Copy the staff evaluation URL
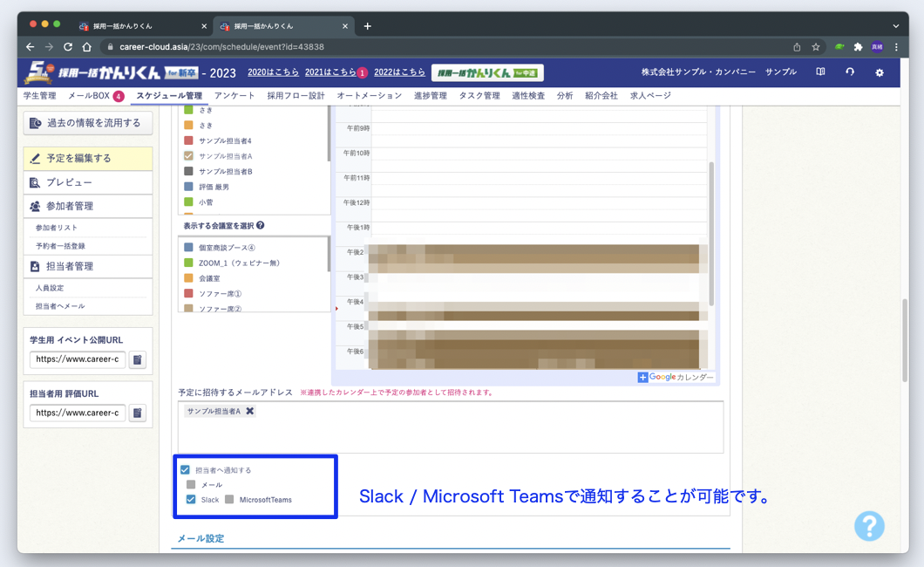The image size is (924, 567). [138, 413]
